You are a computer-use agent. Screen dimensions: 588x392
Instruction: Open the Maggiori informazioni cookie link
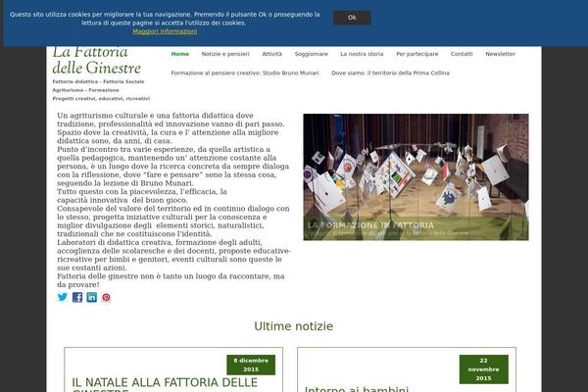point(165,31)
